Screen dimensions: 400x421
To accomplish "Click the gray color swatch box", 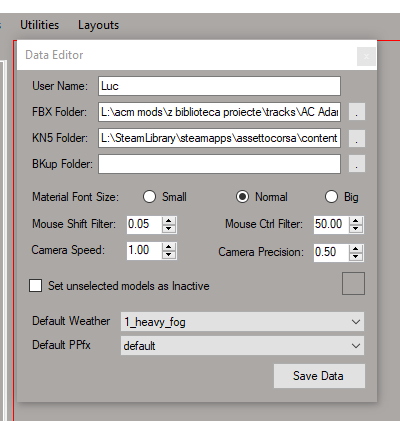I will click(x=353, y=283).
